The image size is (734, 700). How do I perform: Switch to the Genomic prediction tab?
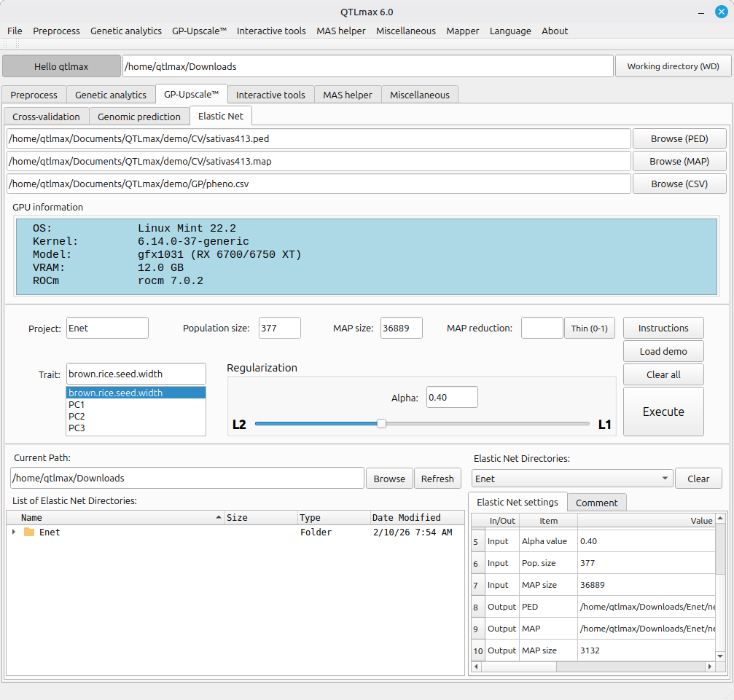click(139, 117)
